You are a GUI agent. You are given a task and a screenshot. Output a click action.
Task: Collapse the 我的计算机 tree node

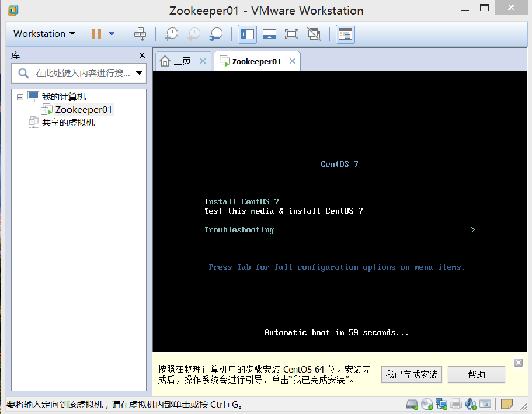click(x=20, y=98)
